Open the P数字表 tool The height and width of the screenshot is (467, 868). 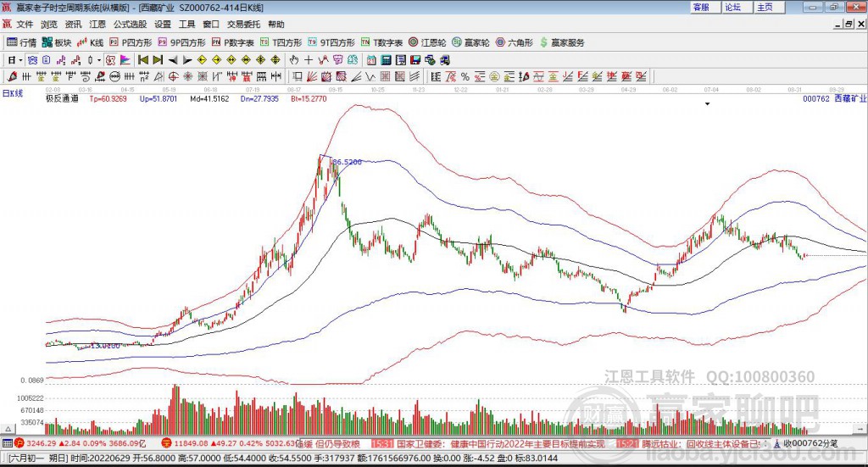232,42
